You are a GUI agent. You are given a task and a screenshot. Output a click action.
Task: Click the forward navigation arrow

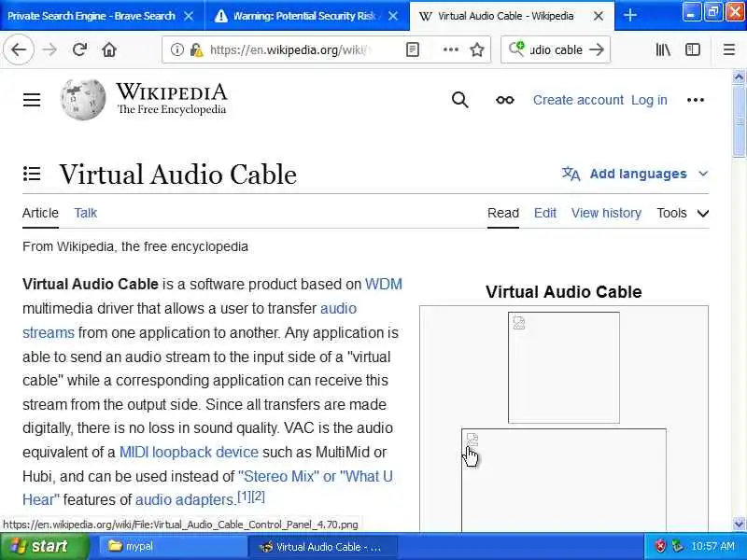coord(49,49)
